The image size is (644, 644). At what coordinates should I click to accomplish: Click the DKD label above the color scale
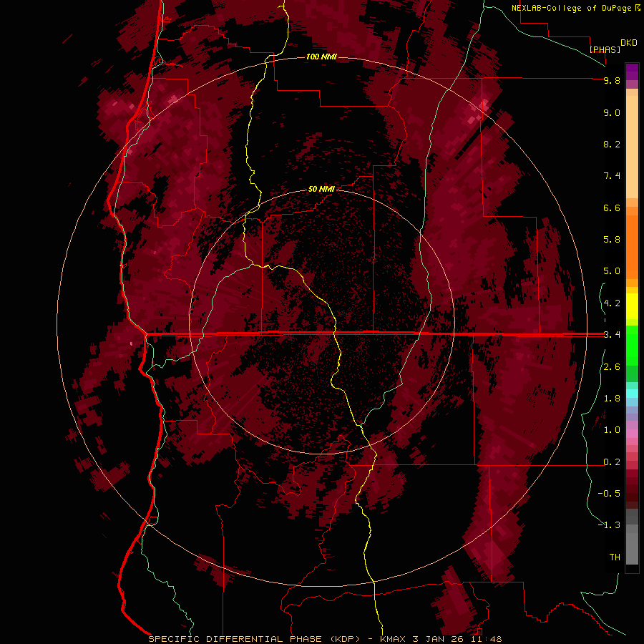point(629,43)
